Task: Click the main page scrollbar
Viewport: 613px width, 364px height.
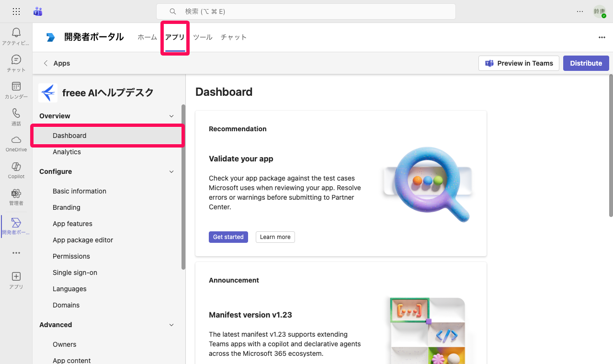Action: (x=611, y=145)
